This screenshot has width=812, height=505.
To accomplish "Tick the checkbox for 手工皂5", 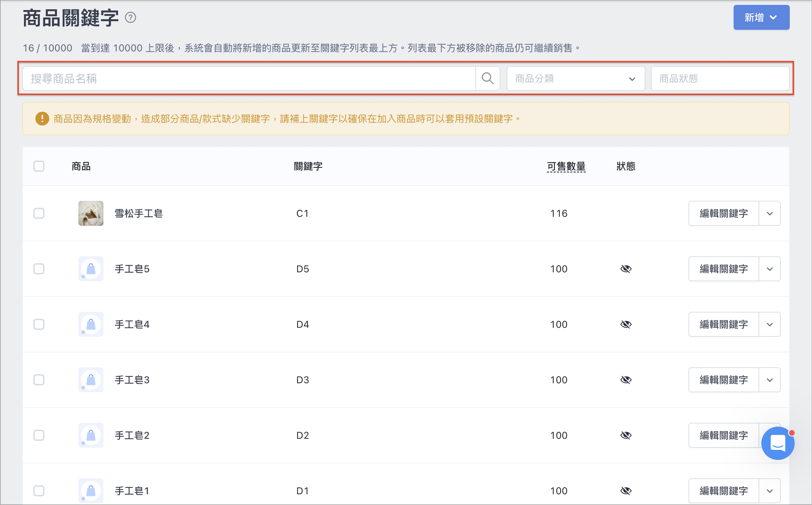I will click(39, 269).
